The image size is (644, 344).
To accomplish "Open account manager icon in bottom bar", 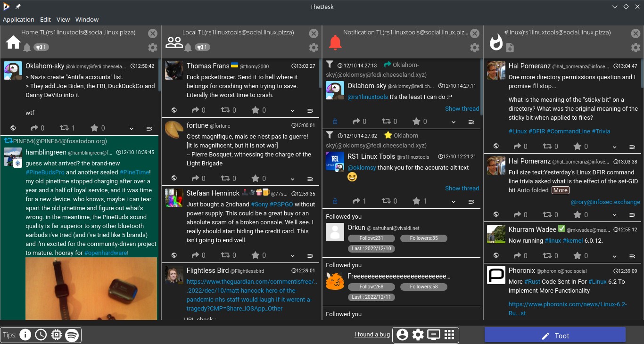I will 402,335.
